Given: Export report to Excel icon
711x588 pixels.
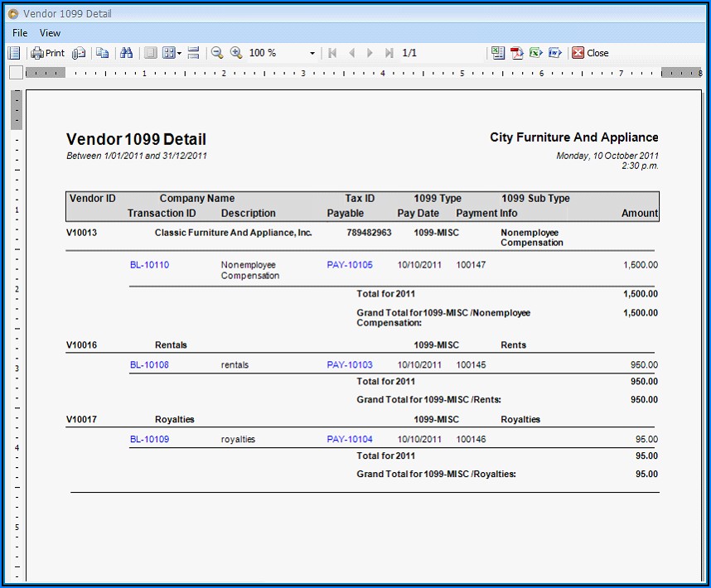Looking at the screenshot, I should click(x=536, y=53).
